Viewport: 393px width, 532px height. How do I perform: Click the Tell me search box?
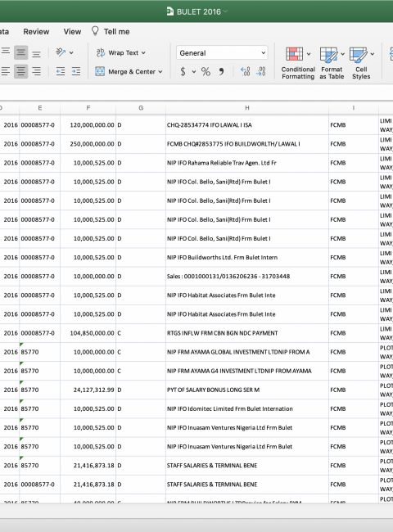pos(116,32)
